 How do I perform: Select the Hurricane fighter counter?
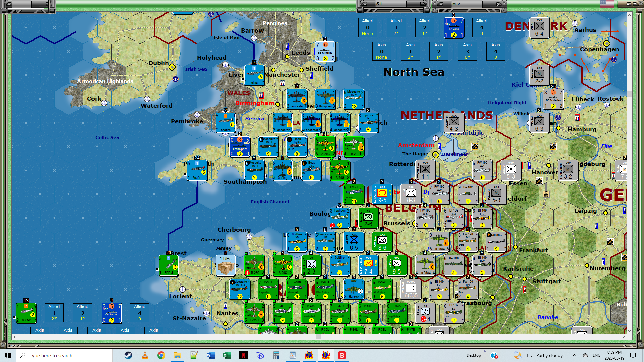click(325, 242)
